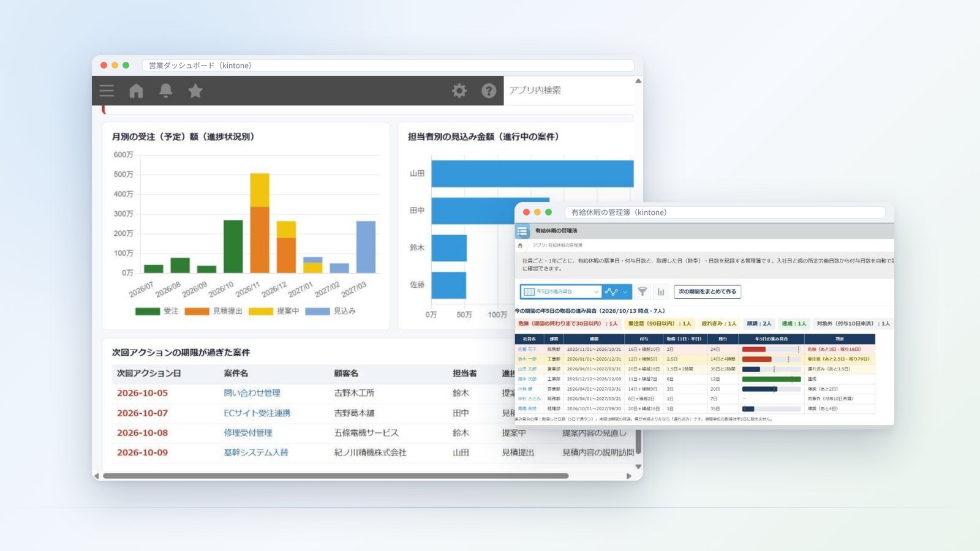Open the 基幹システム入替 record link
980x551 pixels.
click(256, 452)
